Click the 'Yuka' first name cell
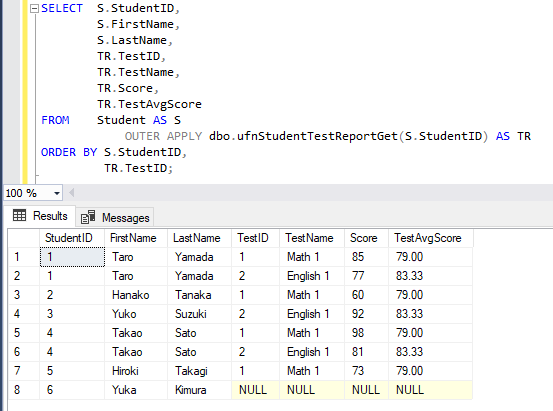Screen dimensions: 553x411 point(136,390)
